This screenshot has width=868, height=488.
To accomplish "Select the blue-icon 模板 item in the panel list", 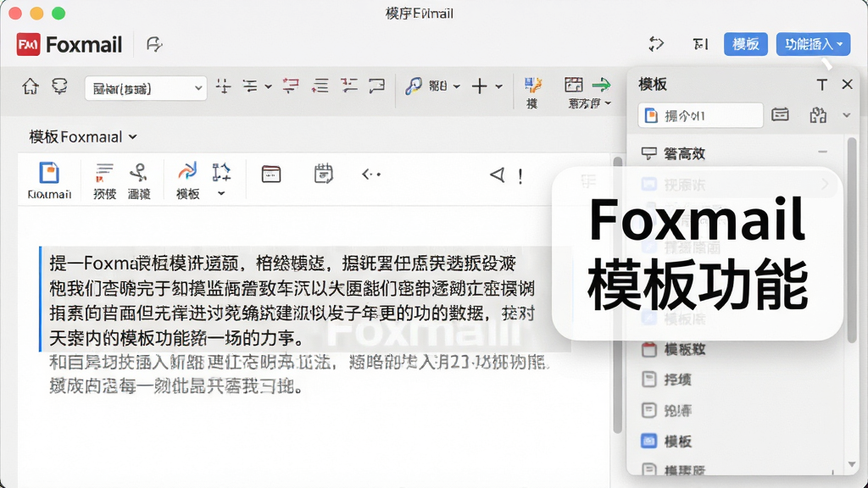I will tap(667, 441).
